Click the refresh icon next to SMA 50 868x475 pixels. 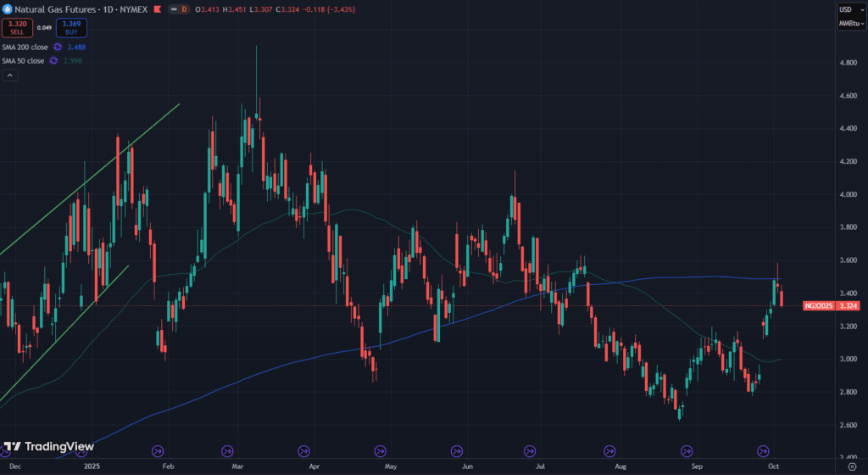53,60
